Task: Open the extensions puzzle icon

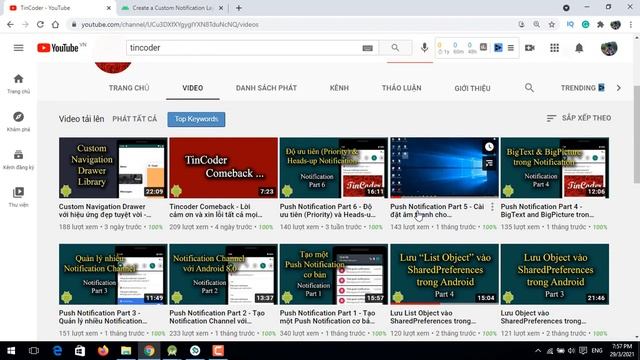Action: [600, 24]
